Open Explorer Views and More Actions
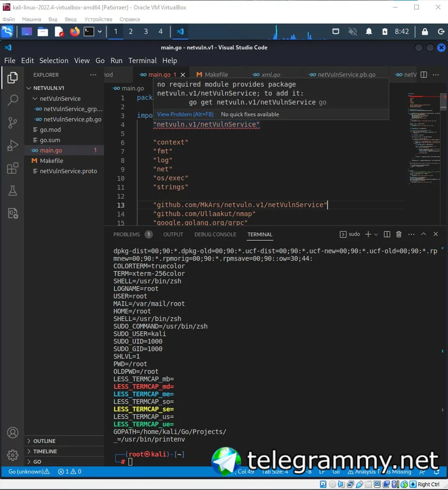The height and width of the screenshot is (490, 448). (93, 75)
